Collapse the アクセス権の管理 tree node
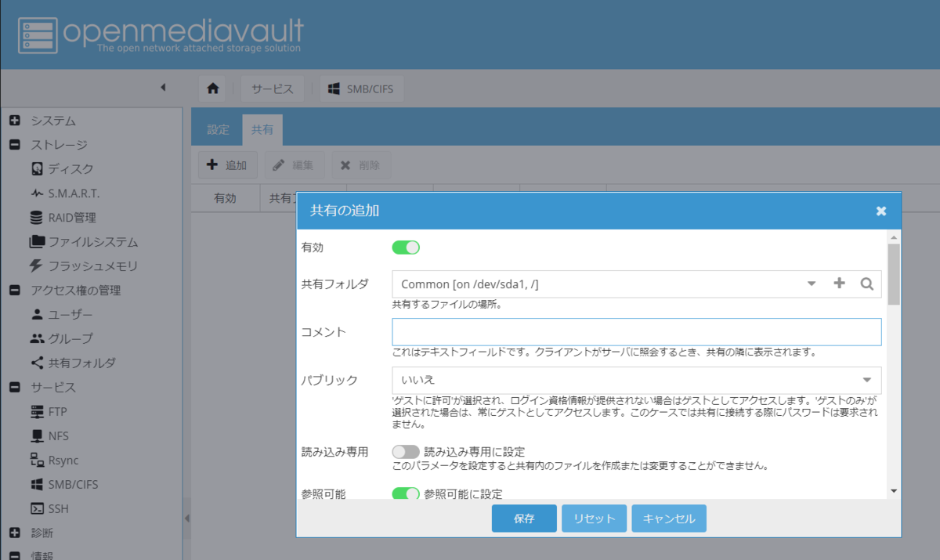This screenshot has width=940, height=560. [x=14, y=291]
